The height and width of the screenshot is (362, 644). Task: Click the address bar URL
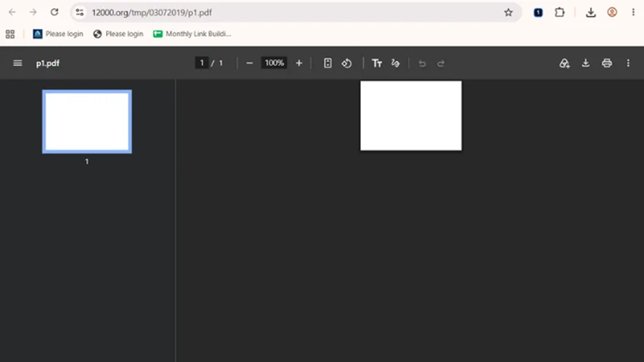(151, 13)
